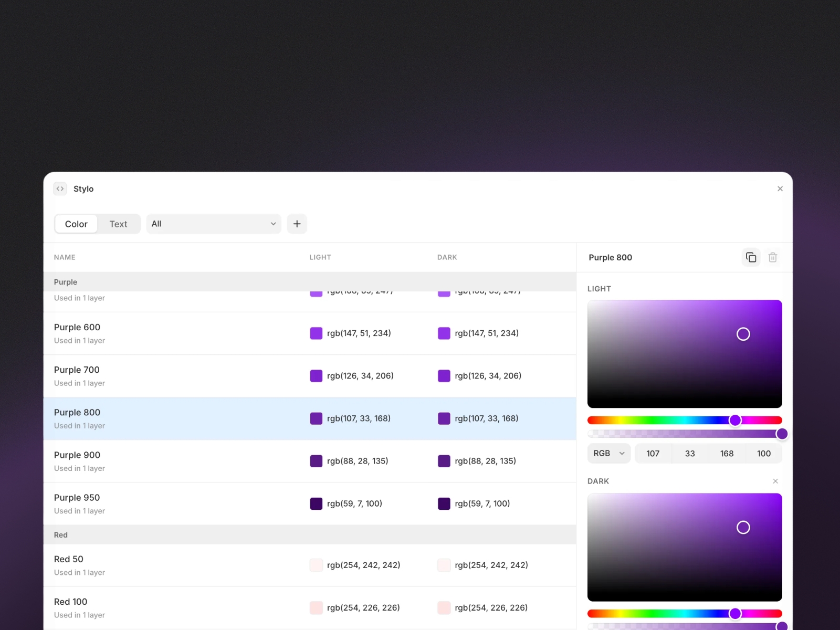Click the chevron on the RGB selector
Screen dimensions: 840x630
click(623, 453)
